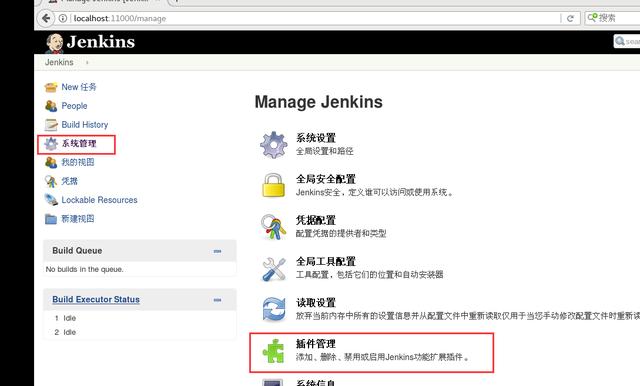This screenshot has width=640, height=386.
Task: Click the Jenkins butler logo icon
Action: (54, 43)
